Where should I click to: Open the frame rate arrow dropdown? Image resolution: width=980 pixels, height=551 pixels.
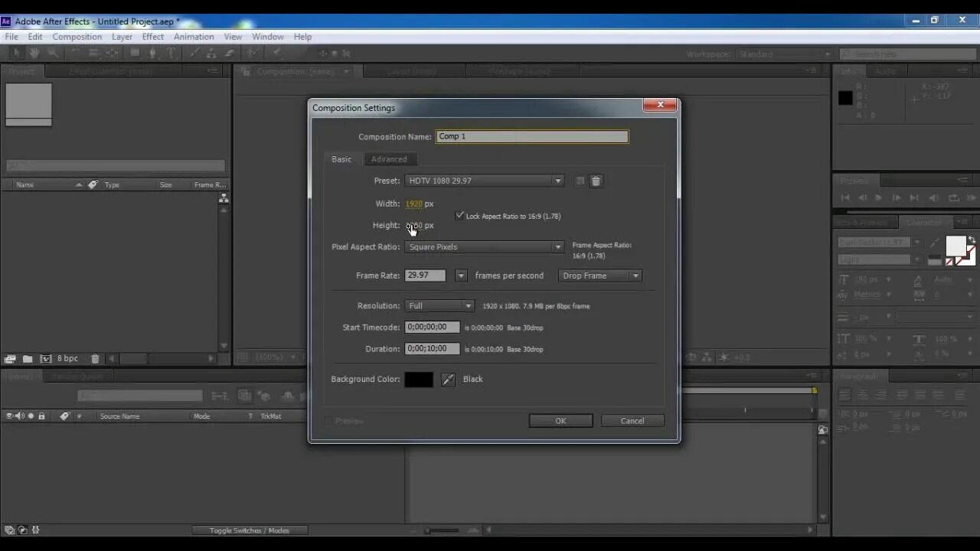click(461, 275)
